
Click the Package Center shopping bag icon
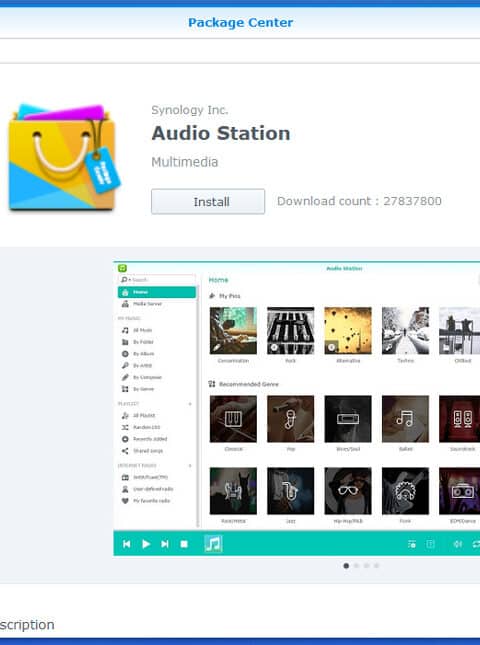pyautogui.click(x=64, y=158)
